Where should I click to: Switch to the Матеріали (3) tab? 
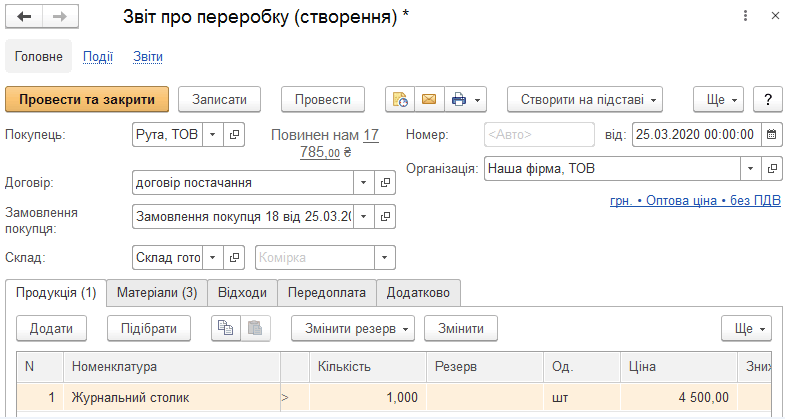tap(157, 293)
